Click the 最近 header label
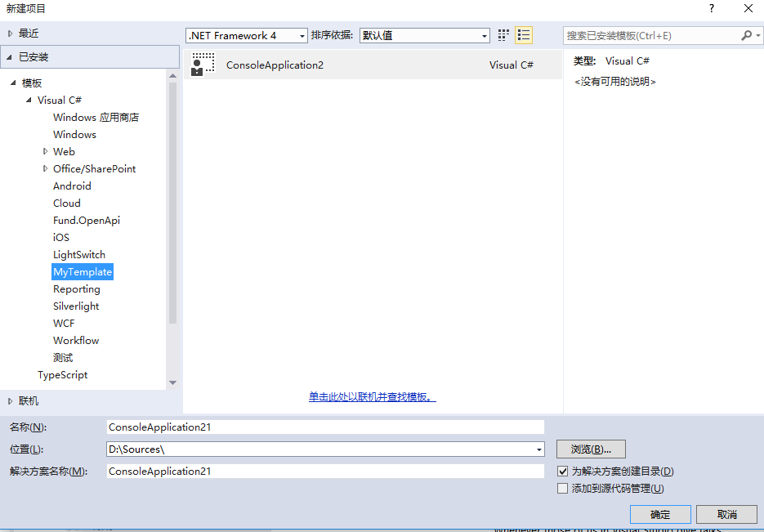The height and width of the screenshot is (532, 764). pos(29,34)
